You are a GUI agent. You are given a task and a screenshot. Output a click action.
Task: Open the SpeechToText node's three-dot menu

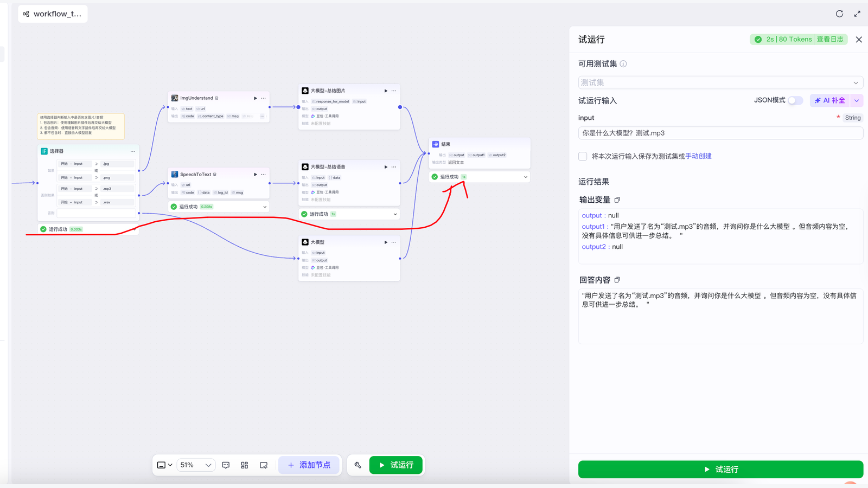pyautogui.click(x=264, y=175)
